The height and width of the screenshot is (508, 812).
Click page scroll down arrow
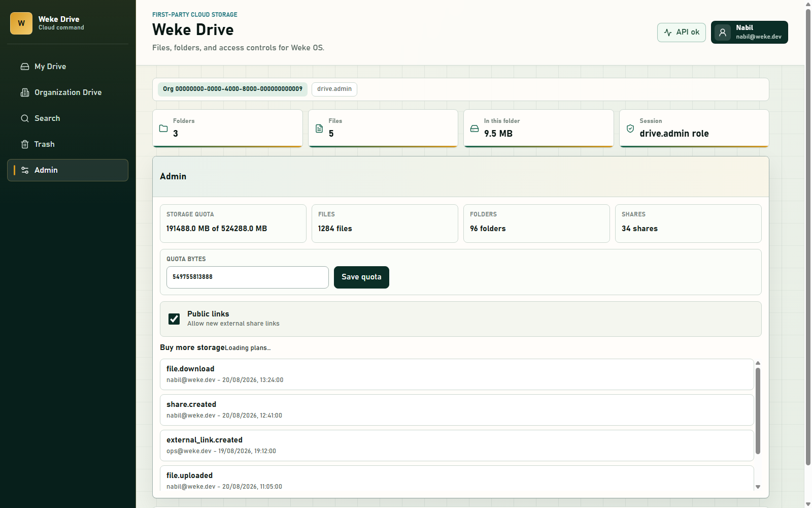pyautogui.click(x=808, y=504)
